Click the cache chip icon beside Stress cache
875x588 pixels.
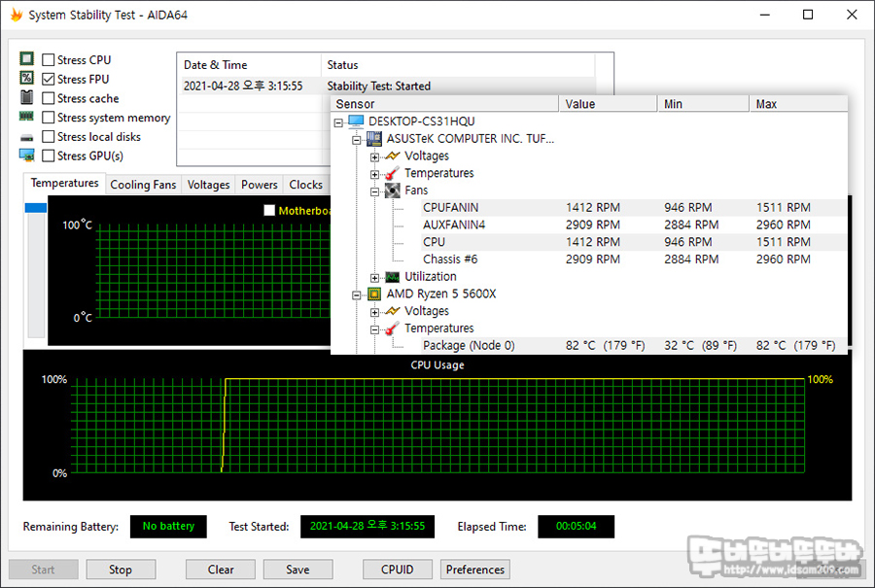(x=27, y=97)
